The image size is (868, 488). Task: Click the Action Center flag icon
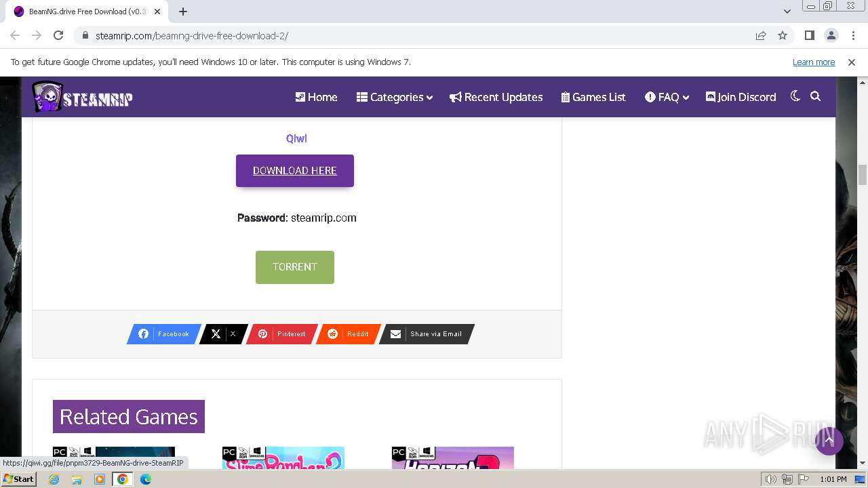pyautogui.click(x=804, y=479)
